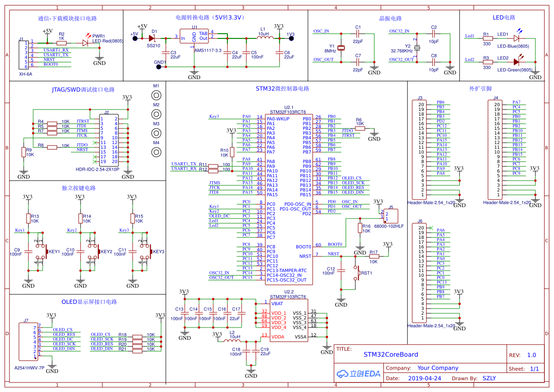This screenshot has height=392, width=554.
Task: Click the REV value 1.0
Action: click(x=531, y=355)
